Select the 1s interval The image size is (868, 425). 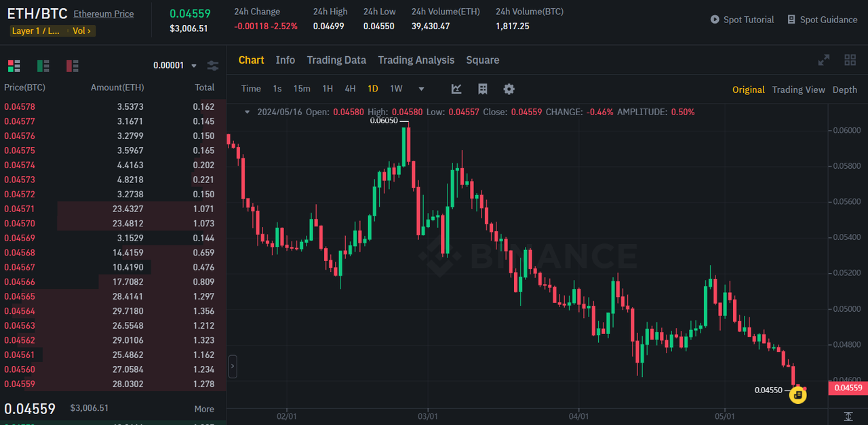[277, 89]
